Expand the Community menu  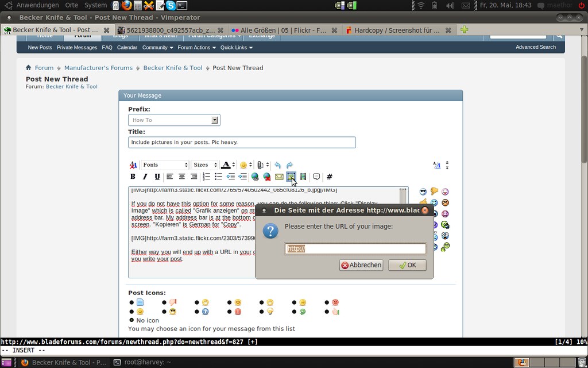[x=157, y=47]
